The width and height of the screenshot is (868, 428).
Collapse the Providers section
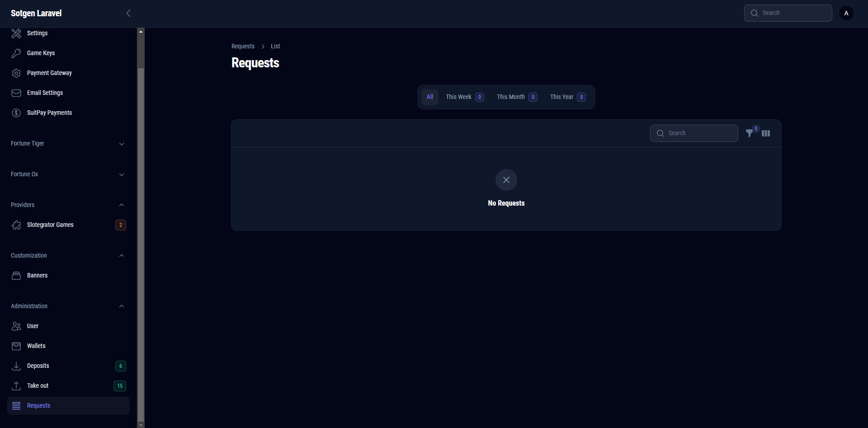coord(121,205)
